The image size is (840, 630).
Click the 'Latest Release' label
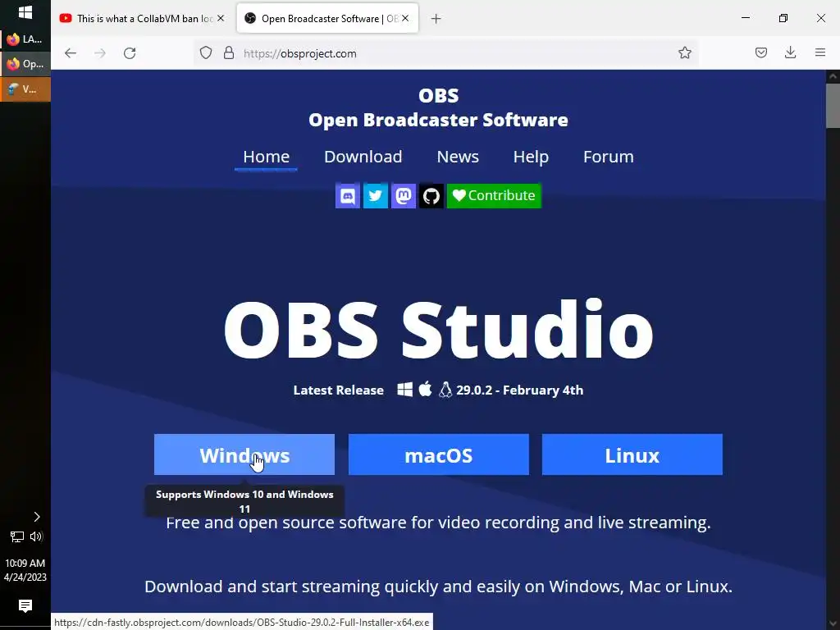pyautogui.click(x=339, y=390)
